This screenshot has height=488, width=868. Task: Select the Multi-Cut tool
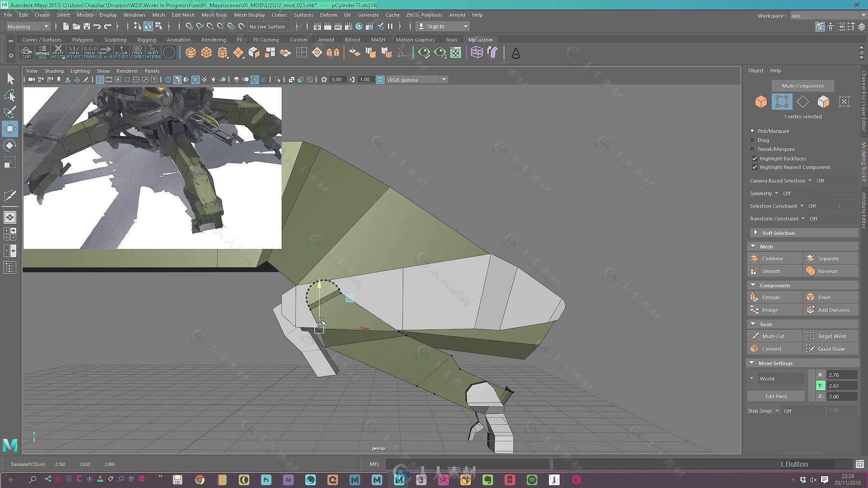click(773, 335)
